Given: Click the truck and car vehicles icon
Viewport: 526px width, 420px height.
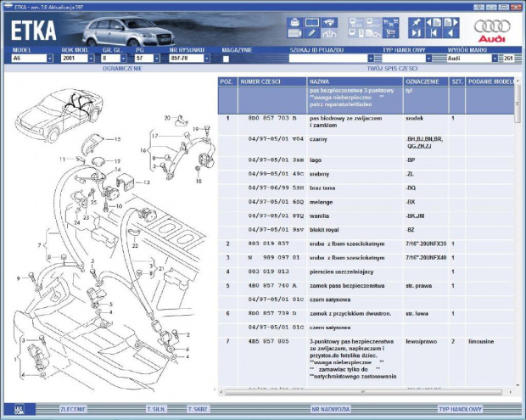Looking at the screenshot, I should (373, 33).
